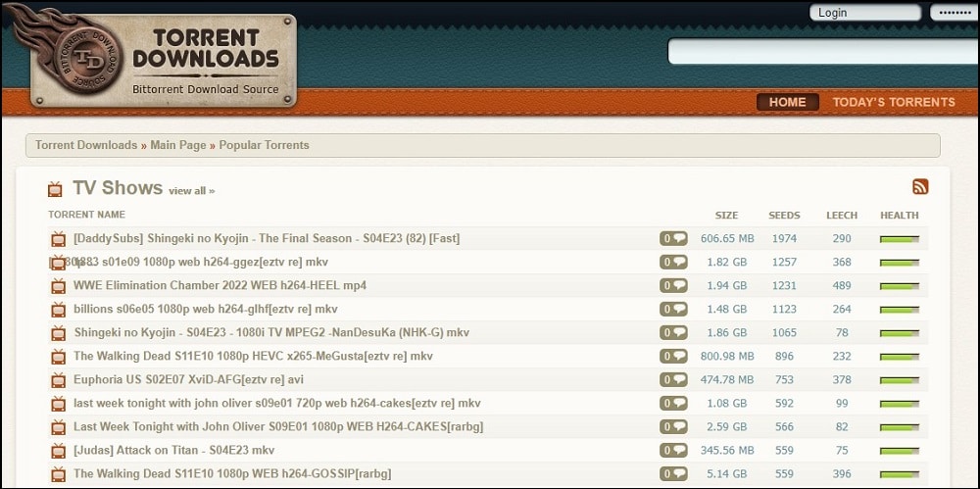Open Euphoria US S02E07 XviD-AFG torrent
980x489 pixels.
(189, 379)
